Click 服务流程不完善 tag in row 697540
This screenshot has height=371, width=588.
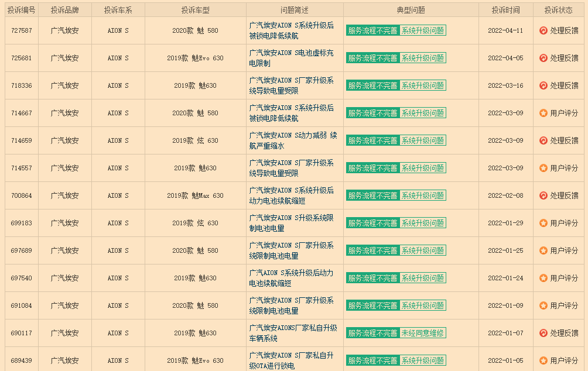click(372, 278)
